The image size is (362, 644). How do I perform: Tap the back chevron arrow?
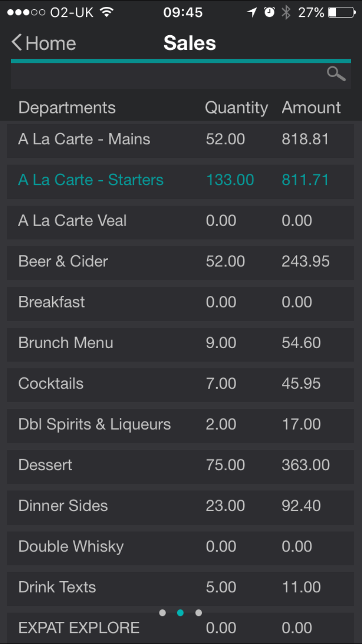[x=17, y=43]
